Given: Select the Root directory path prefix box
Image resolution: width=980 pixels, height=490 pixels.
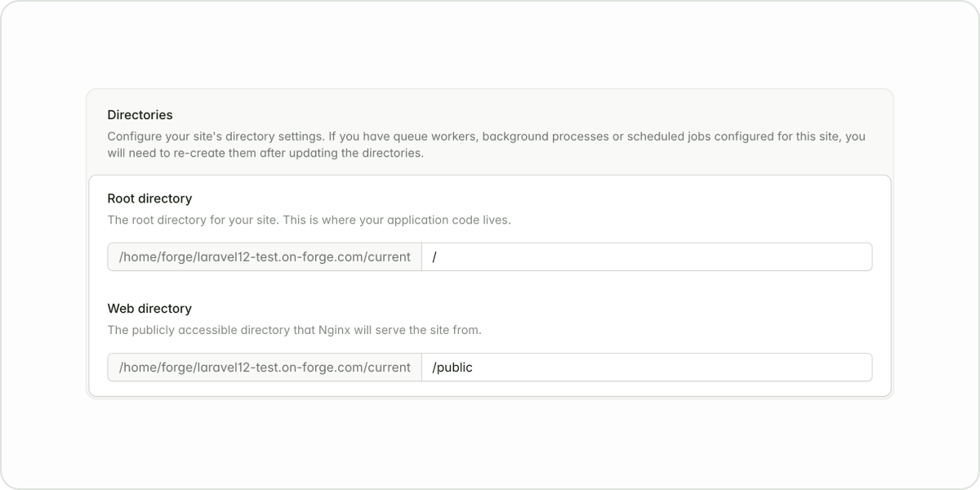Looking at the screenshot, I should point(265,256).
